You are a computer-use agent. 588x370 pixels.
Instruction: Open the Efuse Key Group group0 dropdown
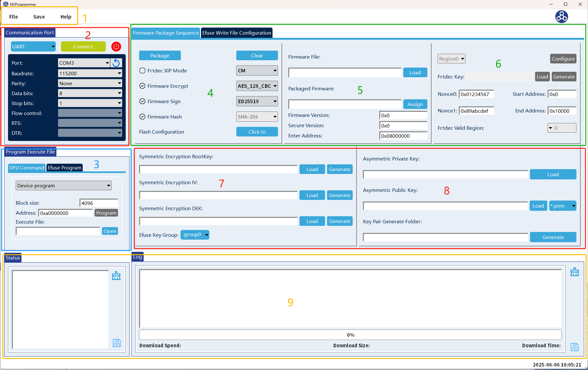[x=195, y=235]
